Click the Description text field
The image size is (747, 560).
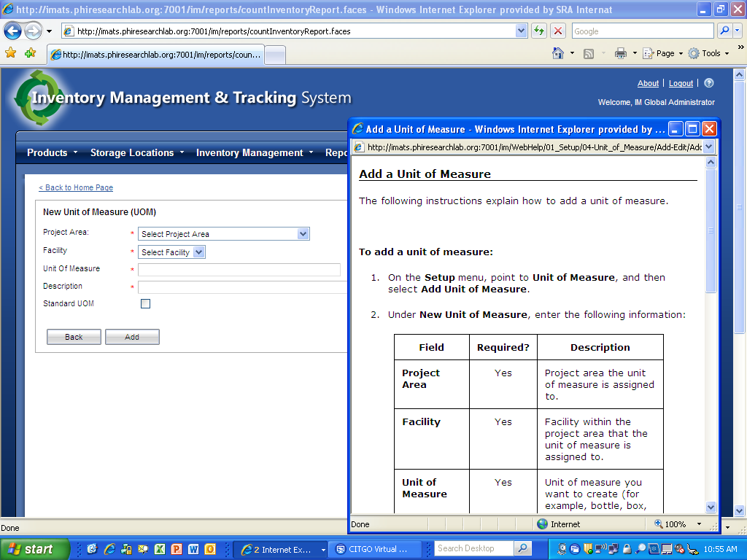[x=242, y=287]
